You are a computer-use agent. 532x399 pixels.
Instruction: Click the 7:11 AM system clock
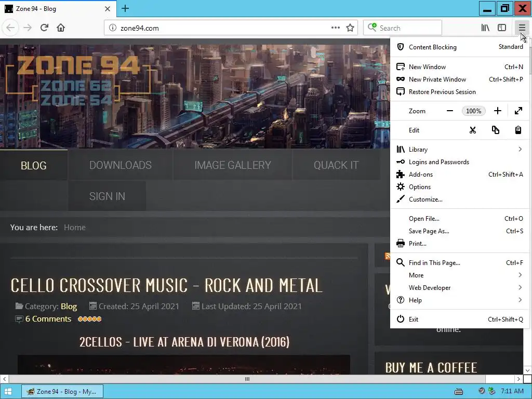(512, 391)
